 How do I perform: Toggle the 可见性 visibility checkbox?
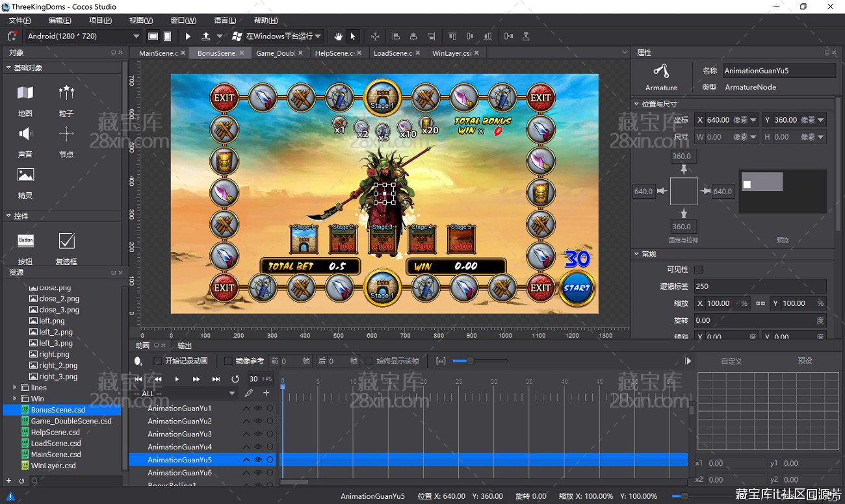click(x=698, y=270)
